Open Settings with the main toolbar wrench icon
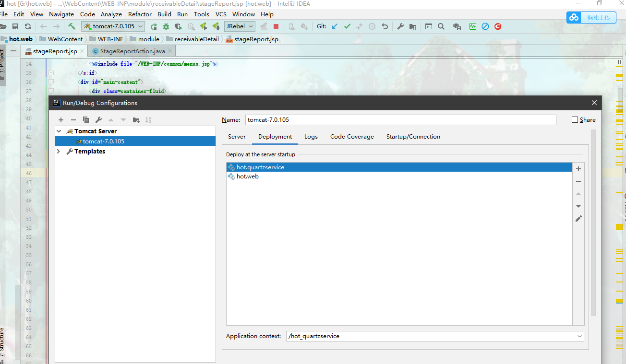This screenshot has height=364, width=626. pos(400,26)
